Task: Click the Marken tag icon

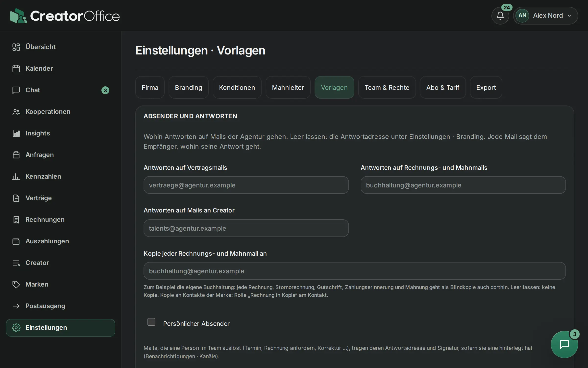Action: (x=16, y=284)
